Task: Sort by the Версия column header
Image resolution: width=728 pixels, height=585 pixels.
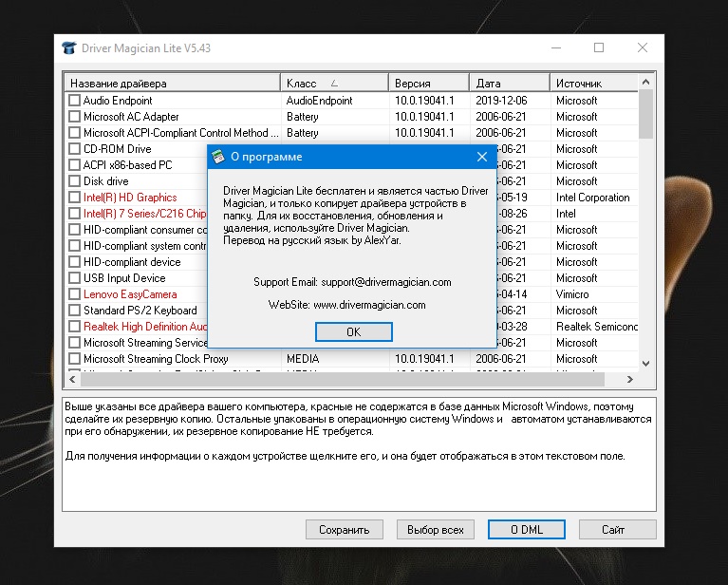Action: coord(429,84)
